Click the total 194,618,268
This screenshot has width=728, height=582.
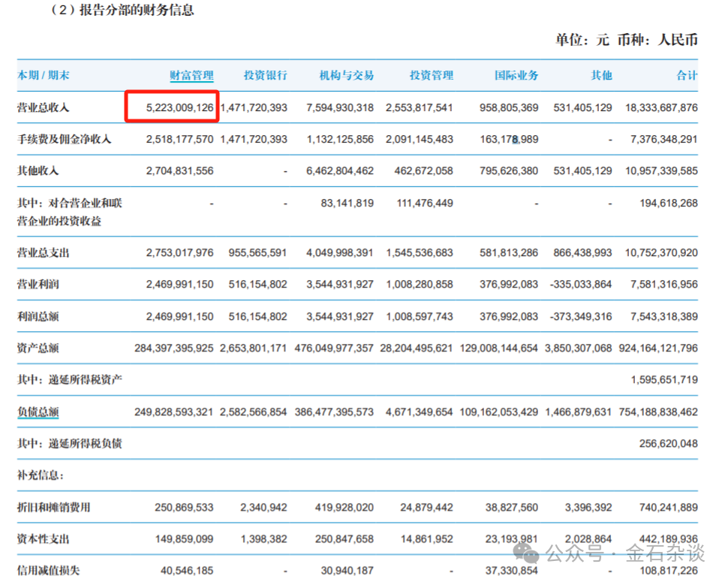[669, 203]
